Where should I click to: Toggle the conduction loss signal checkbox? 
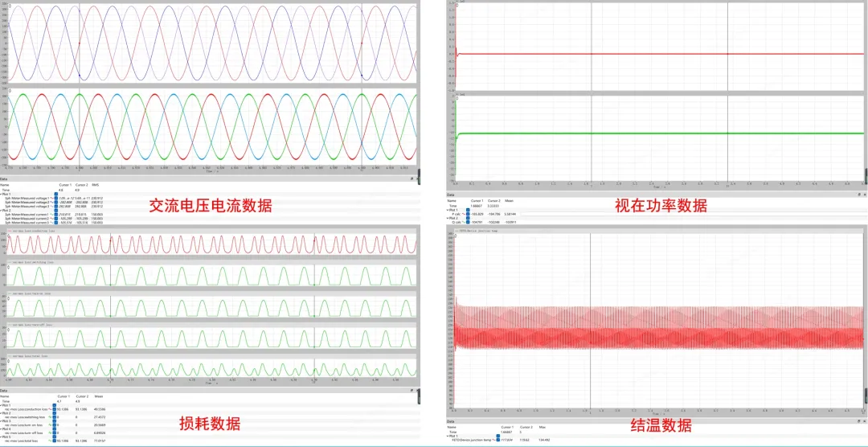click(55, 409)
